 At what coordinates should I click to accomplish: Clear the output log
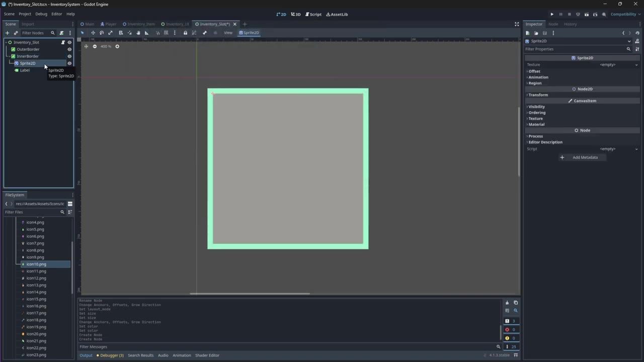click(x=507, y=303)
